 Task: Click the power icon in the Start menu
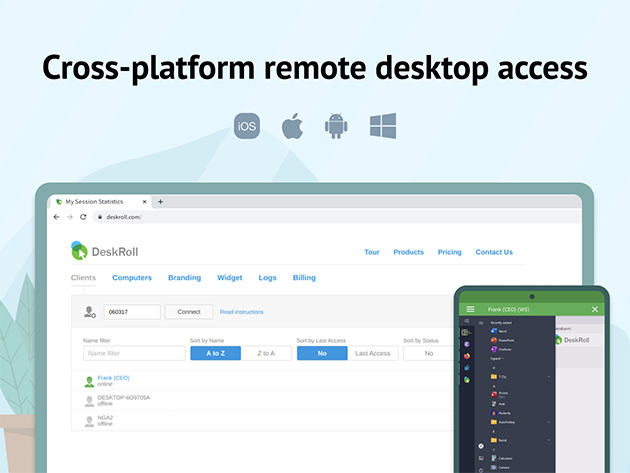point(481,470)
